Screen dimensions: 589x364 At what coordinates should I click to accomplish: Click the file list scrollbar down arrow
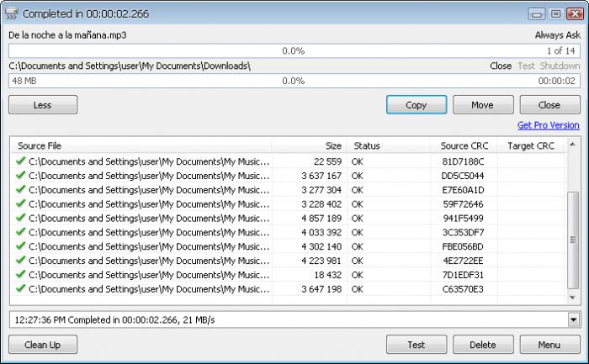(572, 298)
